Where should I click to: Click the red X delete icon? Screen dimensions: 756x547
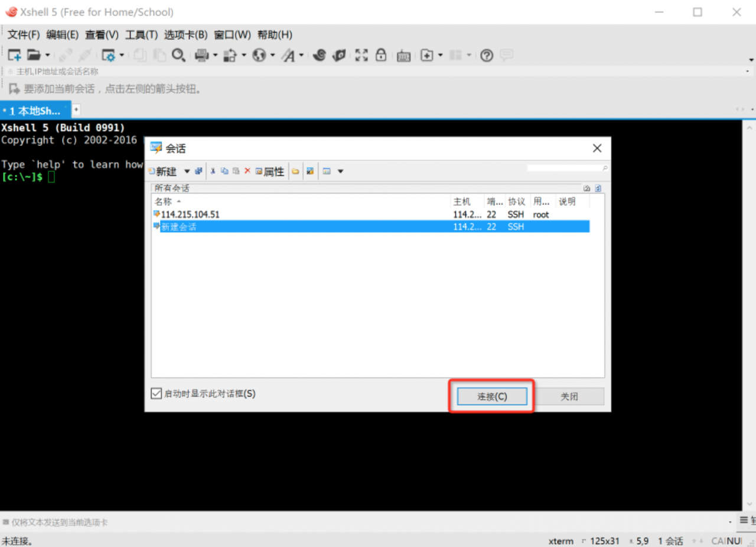(247, 171)
